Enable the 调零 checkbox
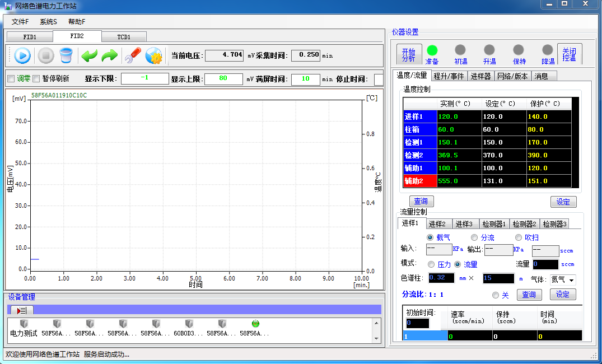This screenshot has height=364, width=602. coord(11,79)
